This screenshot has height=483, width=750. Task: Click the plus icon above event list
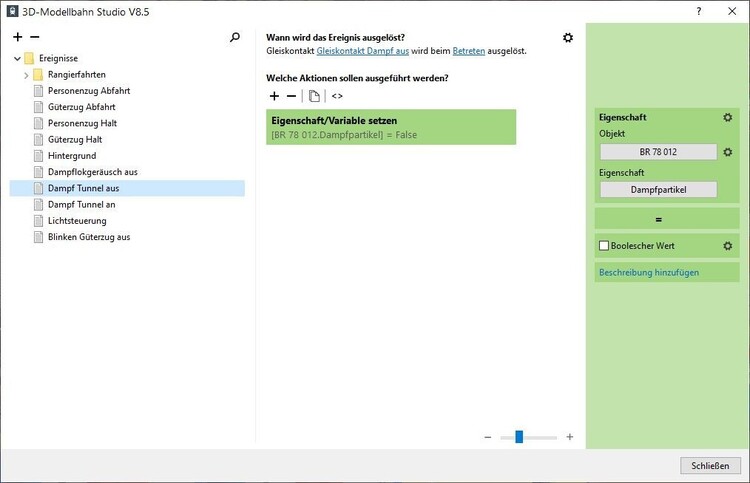tap(18, 37)
